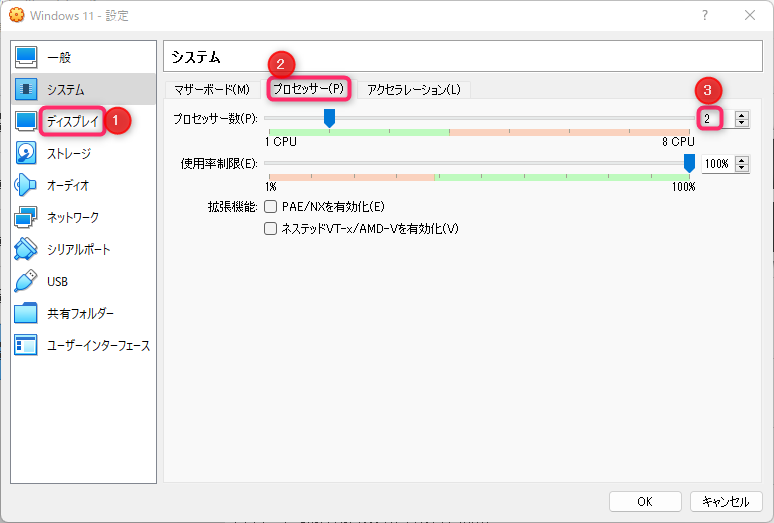The height and width of the screenshot is (523, 774).
Task: Click the 共有フォルダー folder icon
Action: 26,313
